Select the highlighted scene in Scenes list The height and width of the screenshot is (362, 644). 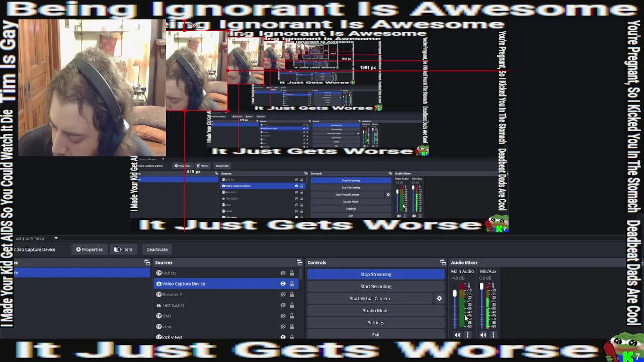(x=82, y=273)
